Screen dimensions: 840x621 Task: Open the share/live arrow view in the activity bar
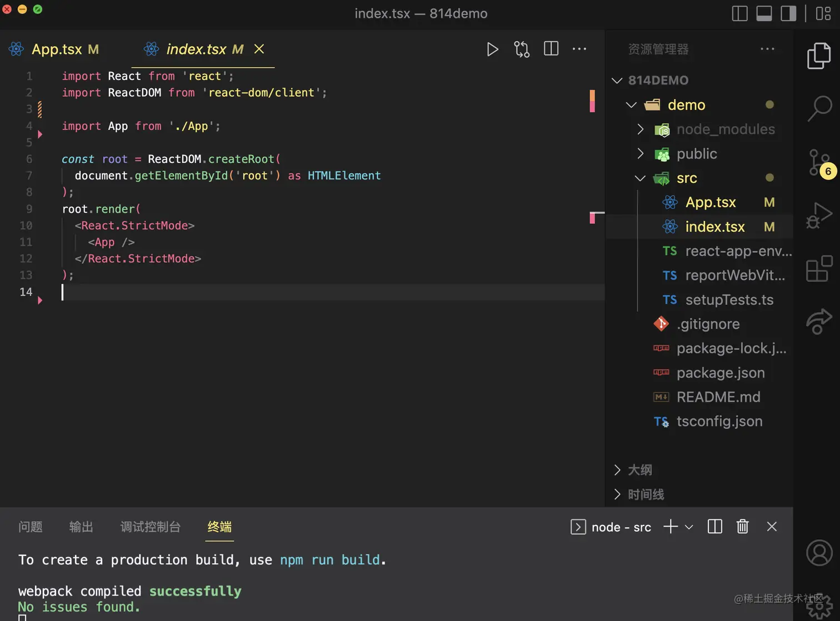tap(819, 322)
